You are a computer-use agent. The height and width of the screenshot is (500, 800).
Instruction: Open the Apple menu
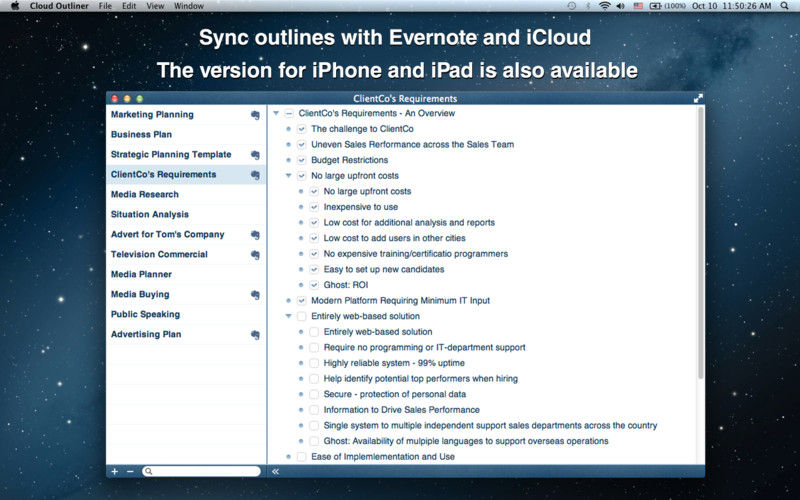coord(15,6)
